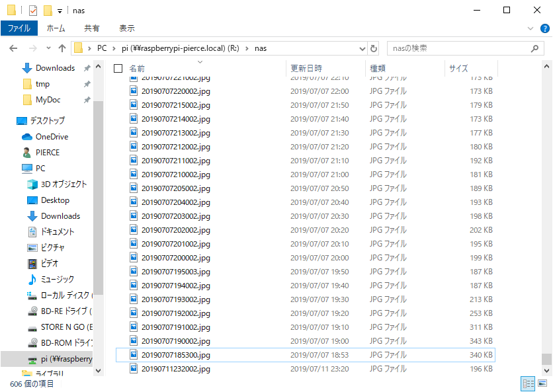The image size is (553, 392).
Task: Select OneDrive in navigation pane
Action: point(52,137)
